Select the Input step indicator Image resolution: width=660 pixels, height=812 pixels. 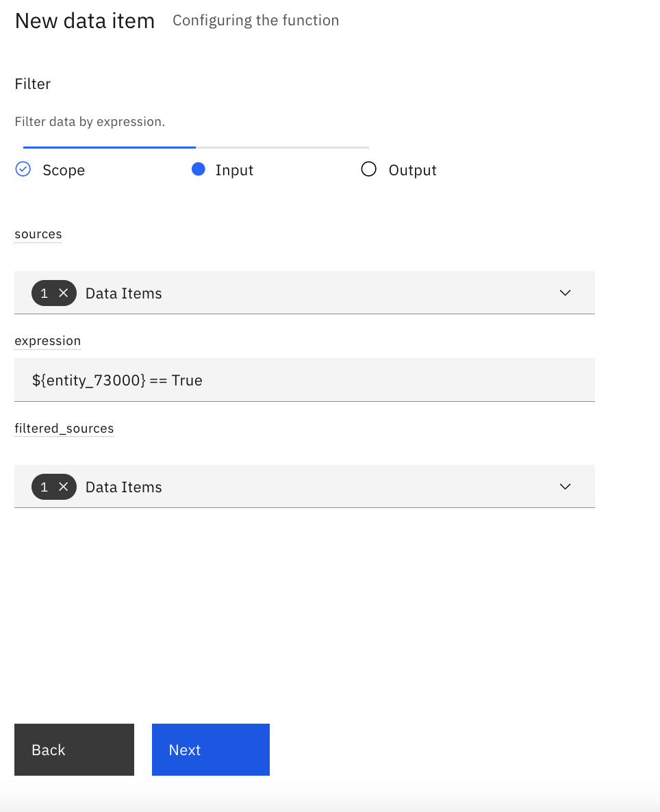tap(199, 169)
